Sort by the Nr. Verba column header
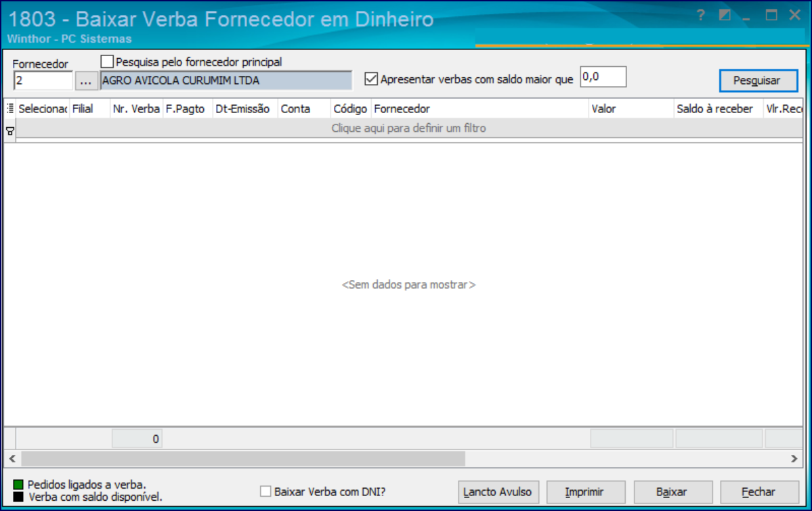The image size is (812, 511). point(136,109)
